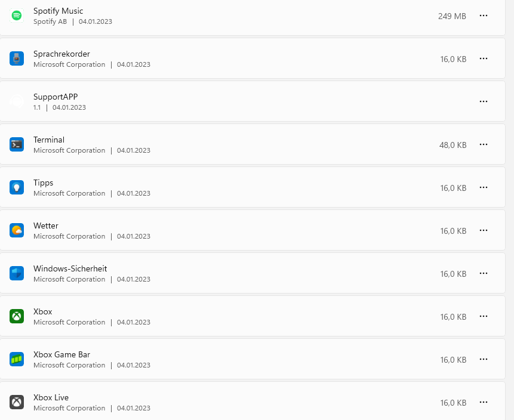Open more options for Spotify Music
The image size is (514, 420).
click(484, 16)
